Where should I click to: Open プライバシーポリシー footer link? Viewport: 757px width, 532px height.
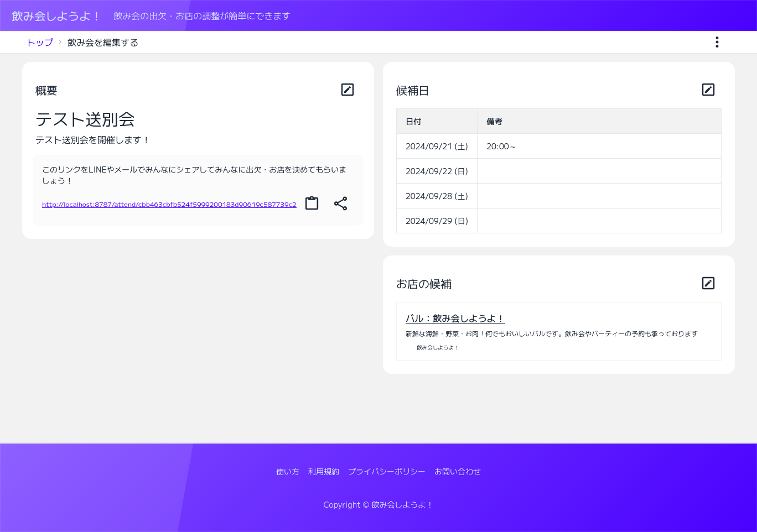[x=387, y=472]
